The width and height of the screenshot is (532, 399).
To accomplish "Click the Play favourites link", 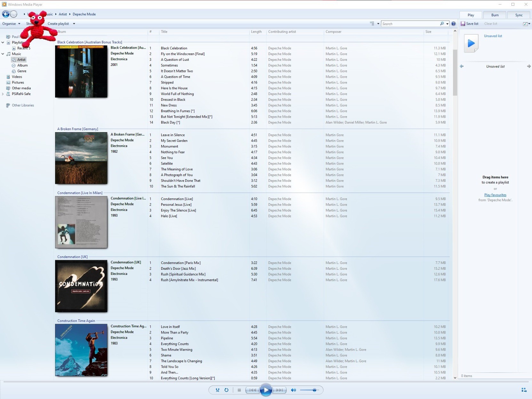I will click(x=495, y=195).
